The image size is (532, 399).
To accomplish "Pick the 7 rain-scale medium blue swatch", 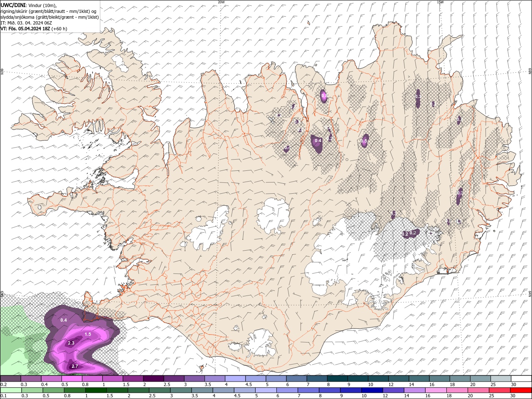I will click(x=308, y=390).
